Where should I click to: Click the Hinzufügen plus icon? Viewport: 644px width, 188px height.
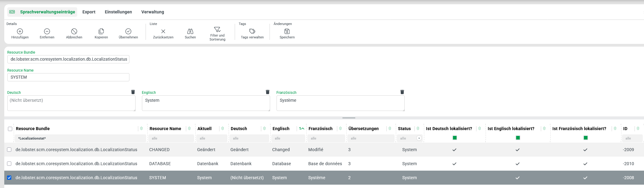pos(20,31)
